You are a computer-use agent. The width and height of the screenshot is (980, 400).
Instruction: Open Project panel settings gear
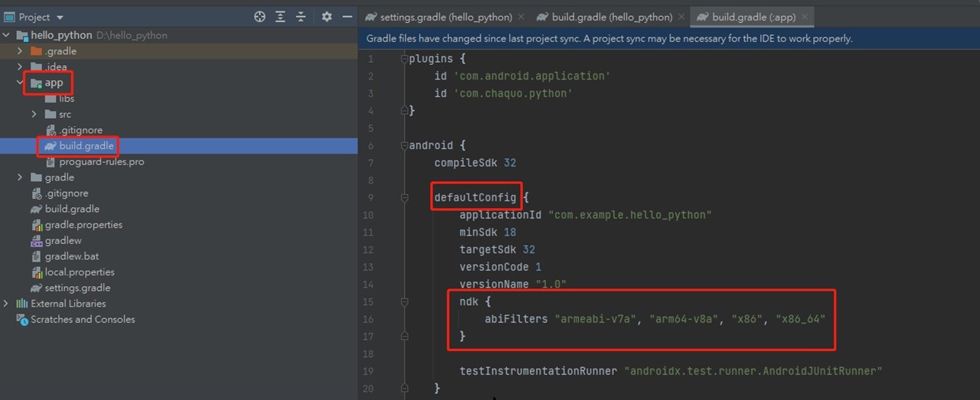point(327,16)
